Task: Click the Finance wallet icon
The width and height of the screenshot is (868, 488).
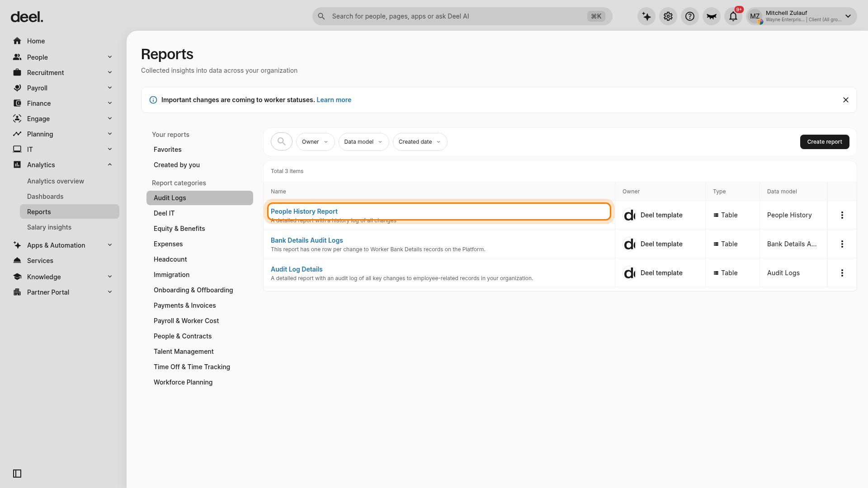Action: 17,103
